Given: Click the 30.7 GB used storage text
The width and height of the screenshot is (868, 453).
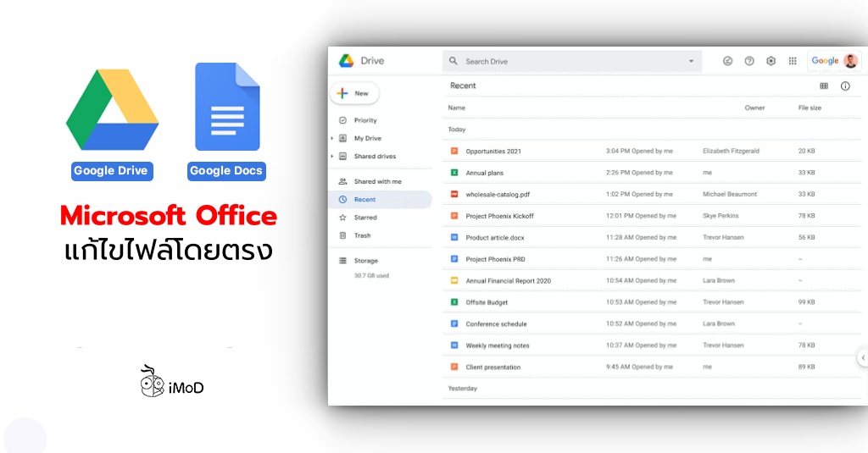Looking at the screenshot, I should click(x=371, y=275).
